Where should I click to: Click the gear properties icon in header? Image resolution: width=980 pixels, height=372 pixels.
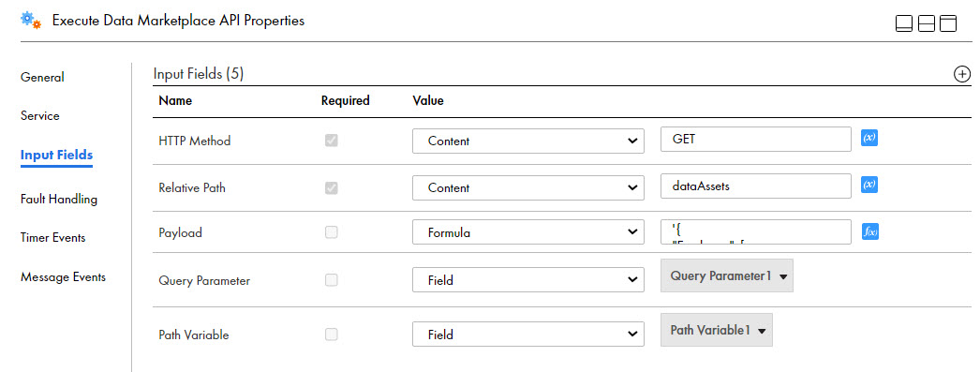point(31,20)
